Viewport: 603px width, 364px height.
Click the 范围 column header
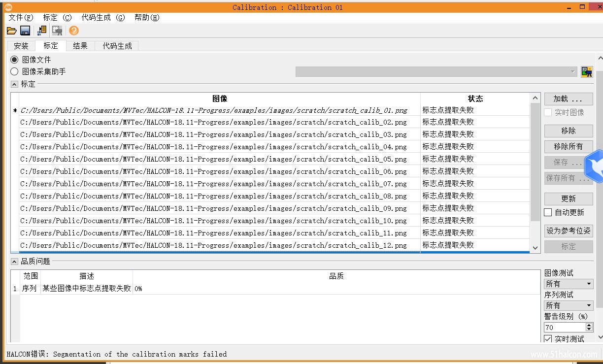pos(31,276)
